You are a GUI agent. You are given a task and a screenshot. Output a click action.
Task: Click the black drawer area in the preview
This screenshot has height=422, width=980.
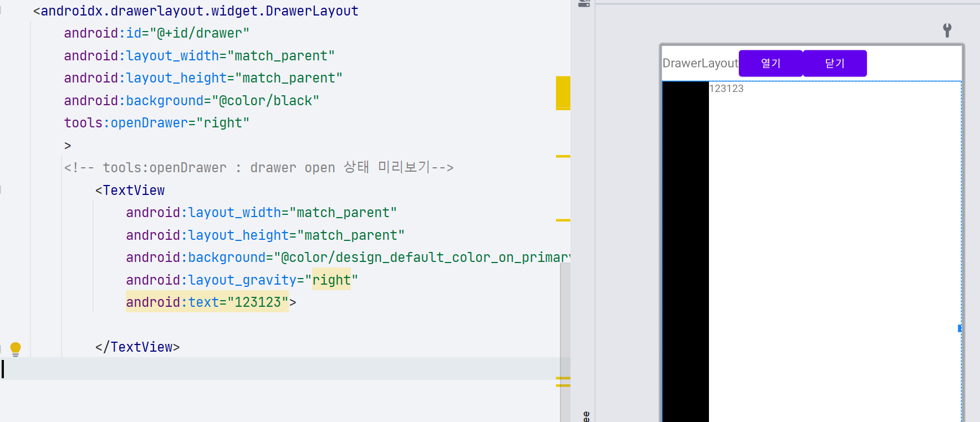(x=686, y=252)
